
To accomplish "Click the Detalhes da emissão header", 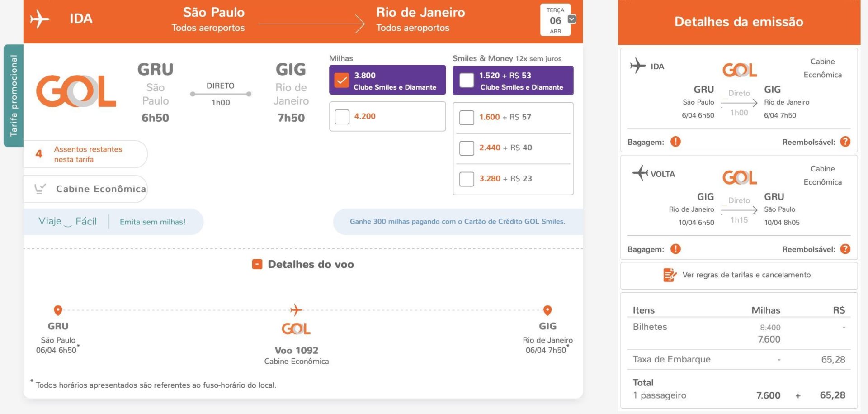I will coord(739,22).
